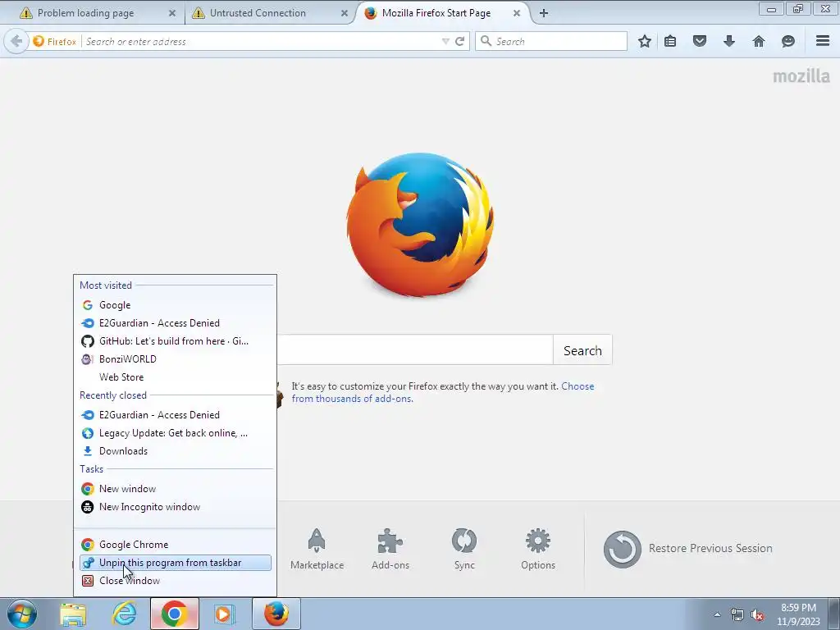Open E2Guardian - Access Denied under Most visited

[176, 323]
